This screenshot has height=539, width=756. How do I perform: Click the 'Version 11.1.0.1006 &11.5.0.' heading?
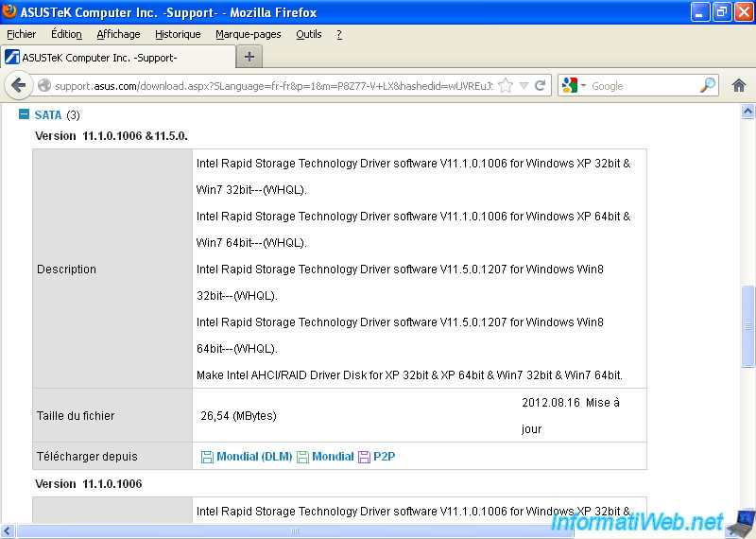tap(112, 136)
